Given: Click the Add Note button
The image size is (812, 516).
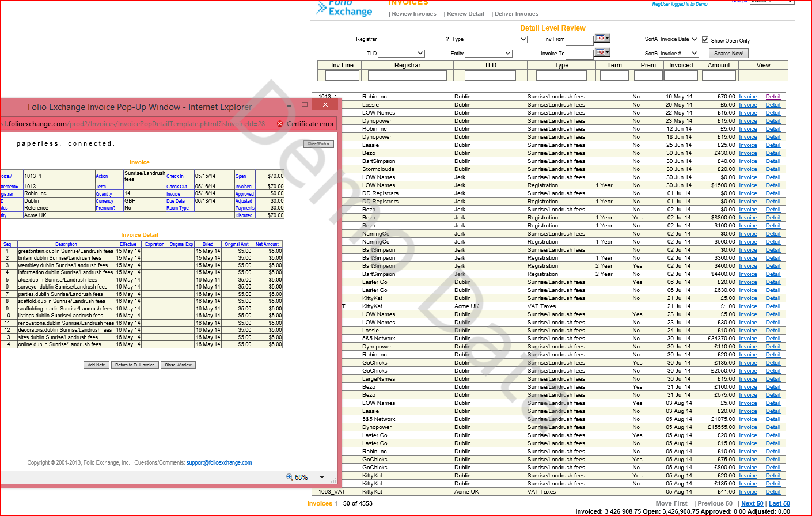Looking at the screenshot, I should coord(96,365).
